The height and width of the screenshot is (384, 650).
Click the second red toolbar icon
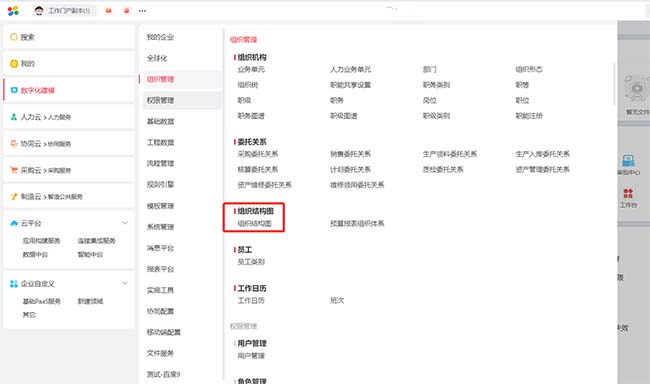pos(127,11)
